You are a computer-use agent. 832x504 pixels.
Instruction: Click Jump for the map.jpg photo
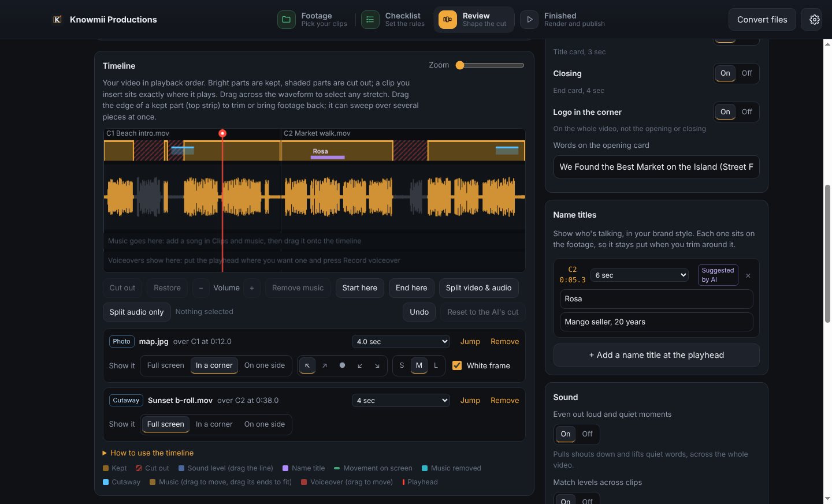(x=470, y=342)
